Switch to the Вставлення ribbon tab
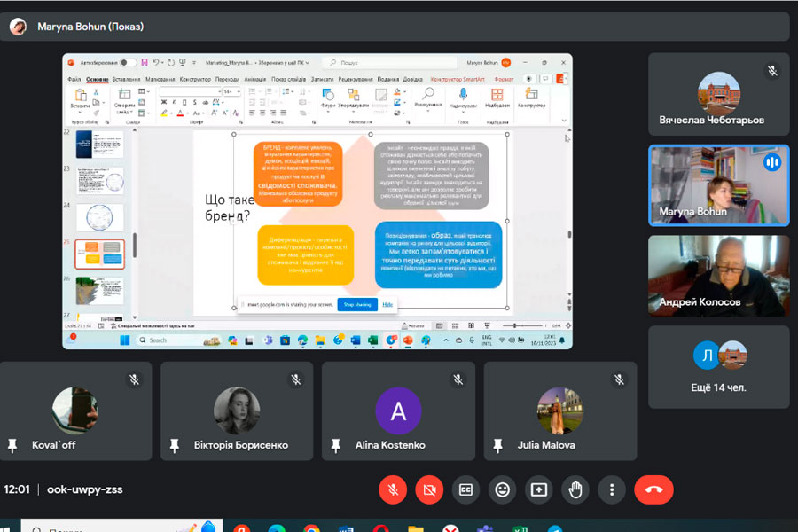Image resolution: width=798 pixels, height=532 pixels. 126,79
